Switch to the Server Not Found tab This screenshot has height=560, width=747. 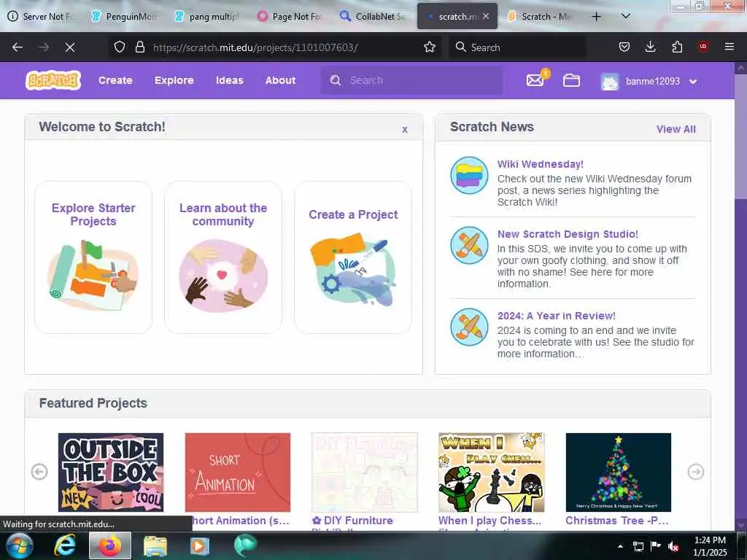pyautogui.click(x=41, y=16)
